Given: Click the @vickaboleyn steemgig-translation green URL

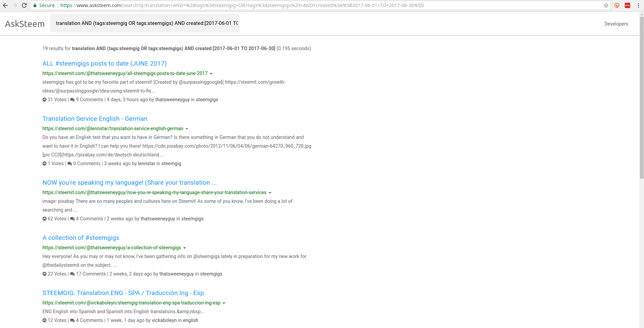Looking at the screenshot, I should (131, 303).
